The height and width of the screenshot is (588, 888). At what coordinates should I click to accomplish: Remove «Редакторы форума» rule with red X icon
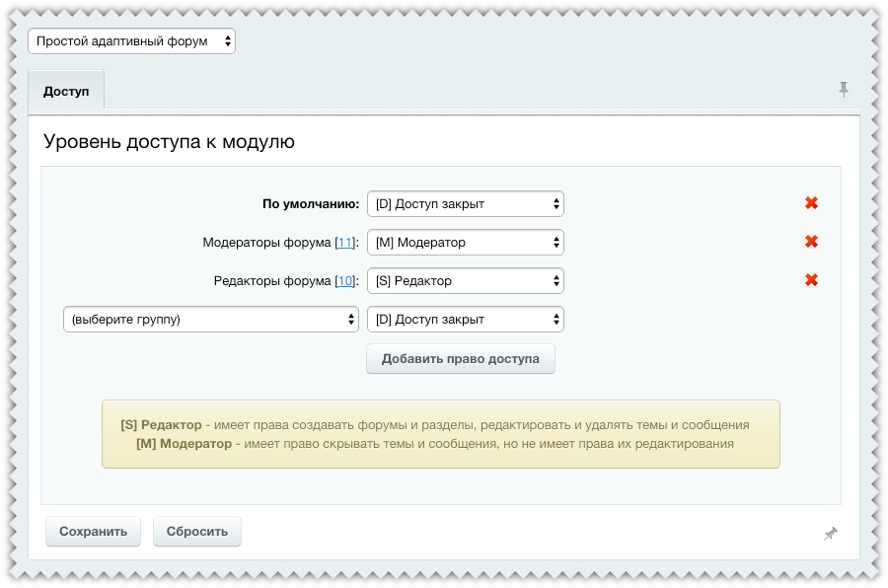[810, 280]
